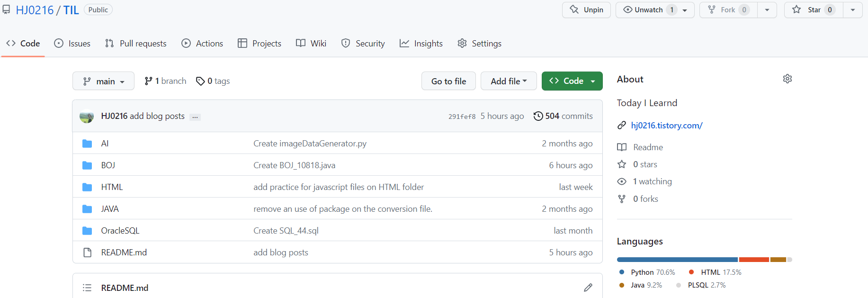This screenshot has height=298, width=868.
Task: Click the pencil icon to edit README.md
Action: point(588,288)
